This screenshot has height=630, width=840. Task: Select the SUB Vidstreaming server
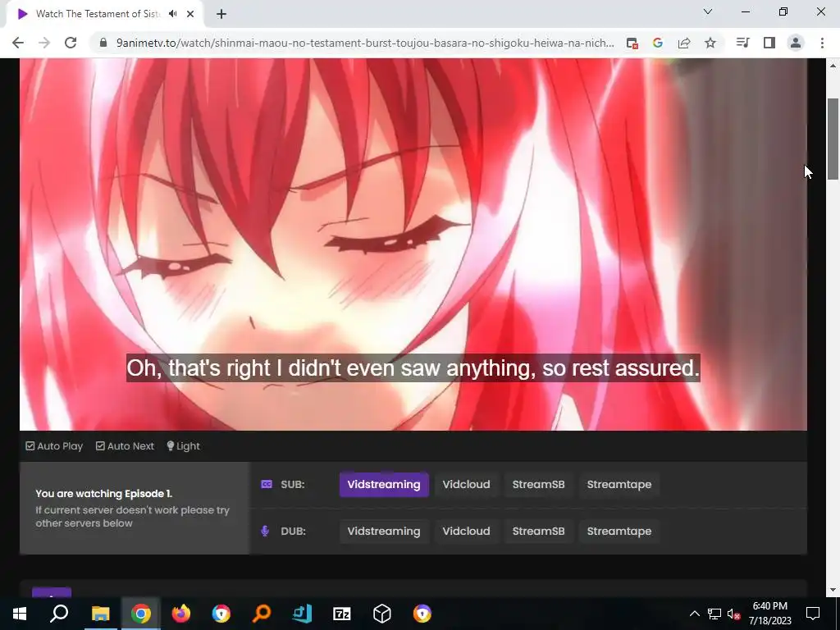[x=384, y=484]
